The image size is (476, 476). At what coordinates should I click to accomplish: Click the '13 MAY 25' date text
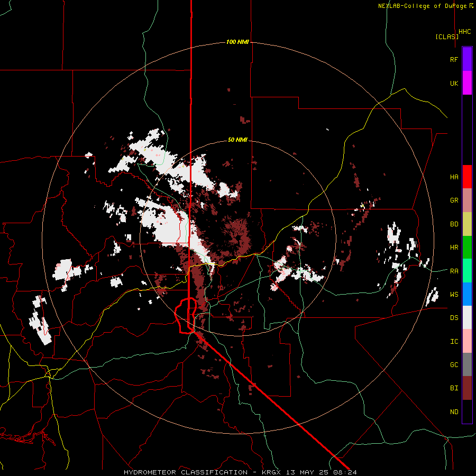click(x=308, y=472)
